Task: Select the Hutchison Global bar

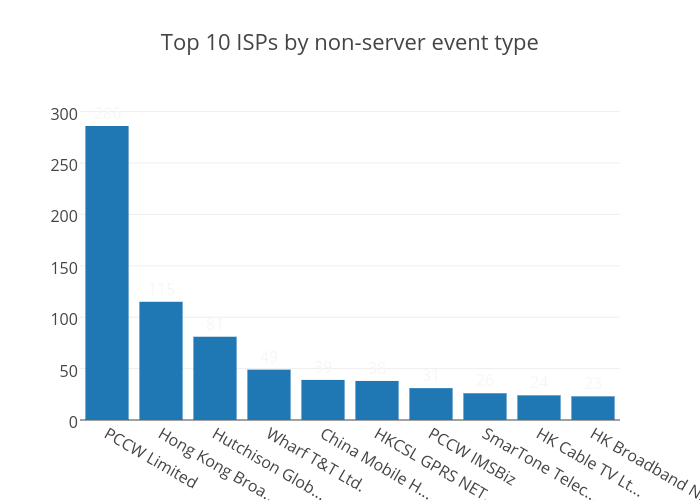Action: (215, 378)
